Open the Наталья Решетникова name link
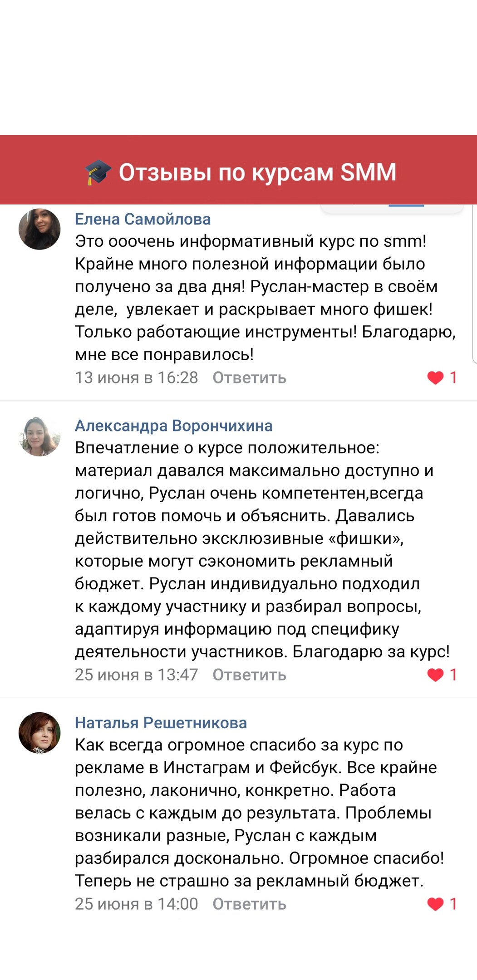Image resolution: width=477 pixels, height=980 pixels. pos(161,723)
